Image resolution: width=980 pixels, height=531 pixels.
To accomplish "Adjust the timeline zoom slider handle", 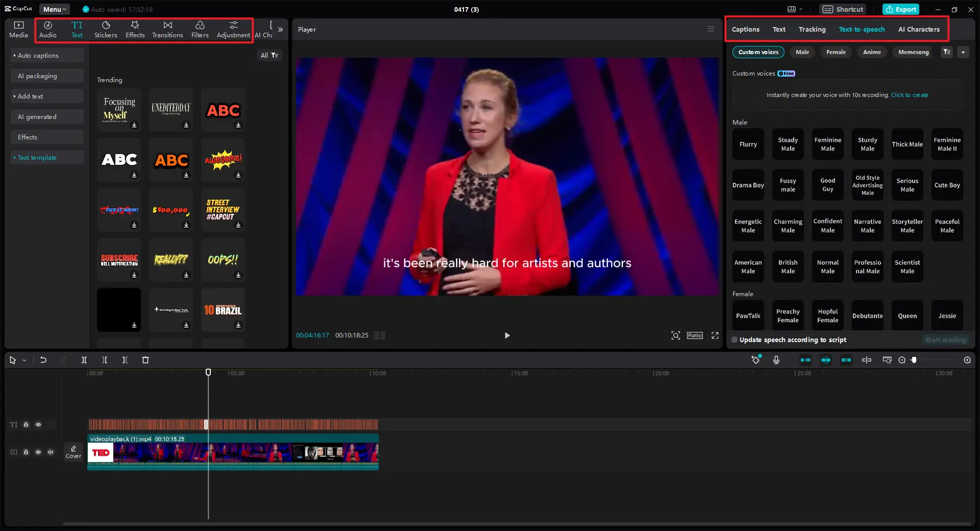I will (x=914, y=360).
